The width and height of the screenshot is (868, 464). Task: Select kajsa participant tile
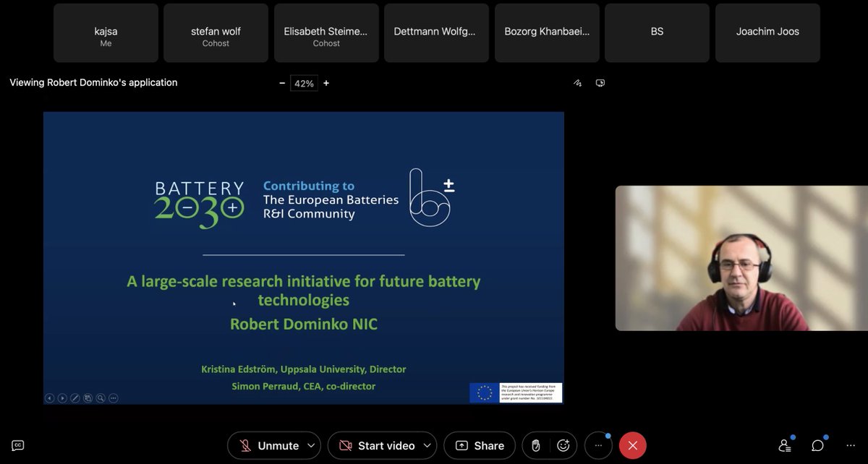coord(106,33)
